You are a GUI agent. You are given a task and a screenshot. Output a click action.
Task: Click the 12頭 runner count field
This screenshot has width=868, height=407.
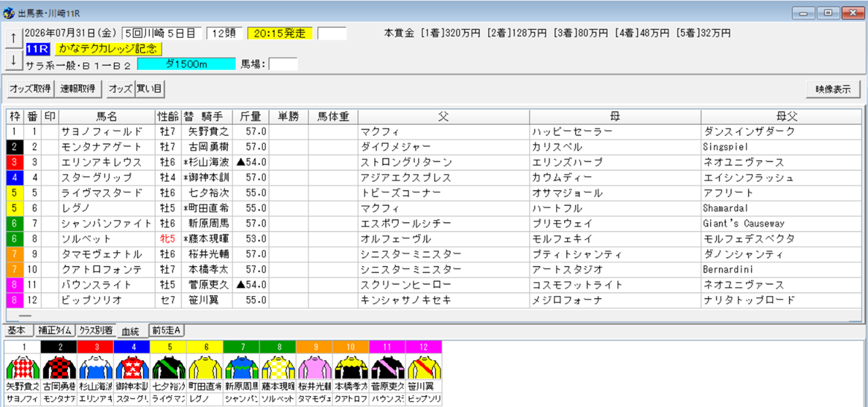pyautogui.click(x=224, y=33)
